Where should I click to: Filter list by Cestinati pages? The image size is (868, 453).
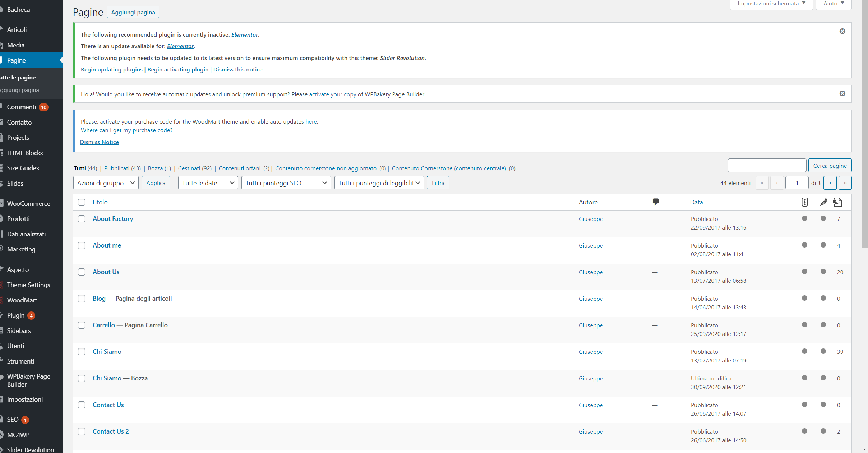click(x=189, y=168)
